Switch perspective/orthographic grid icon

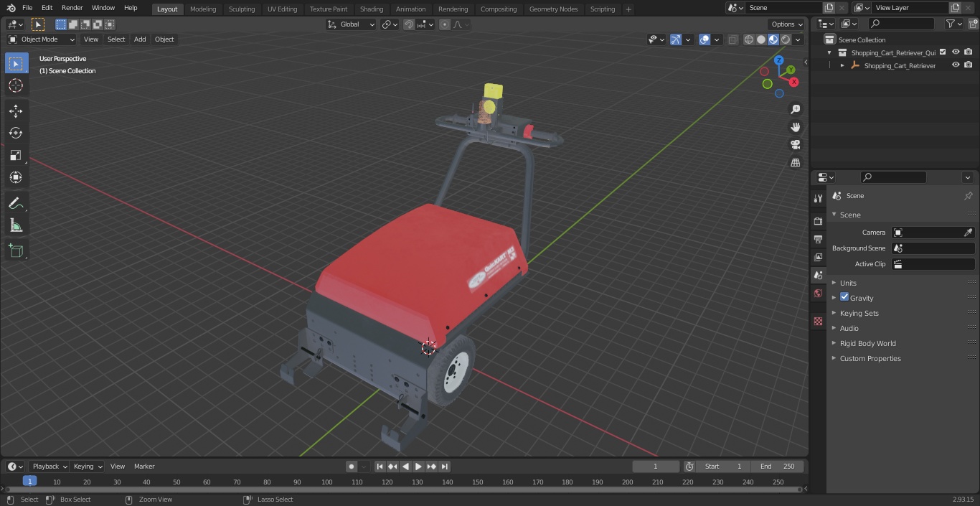pyautogui.click(x=796, y=163)
